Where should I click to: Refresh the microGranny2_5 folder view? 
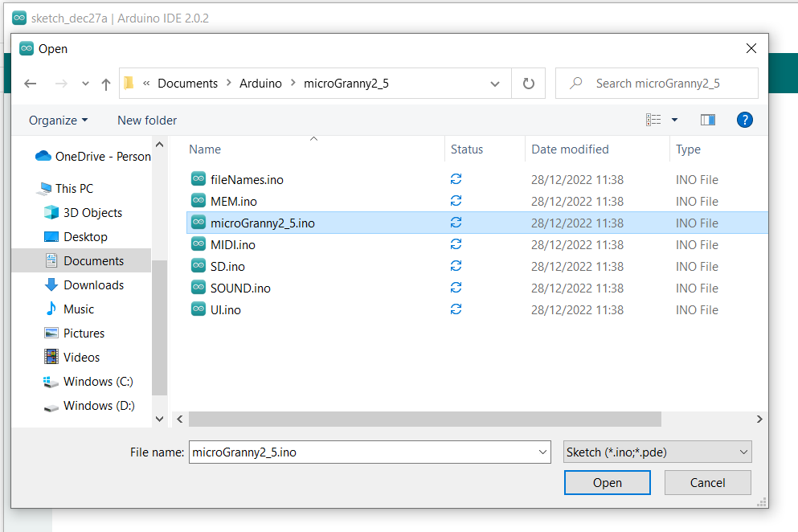(529, 84)
